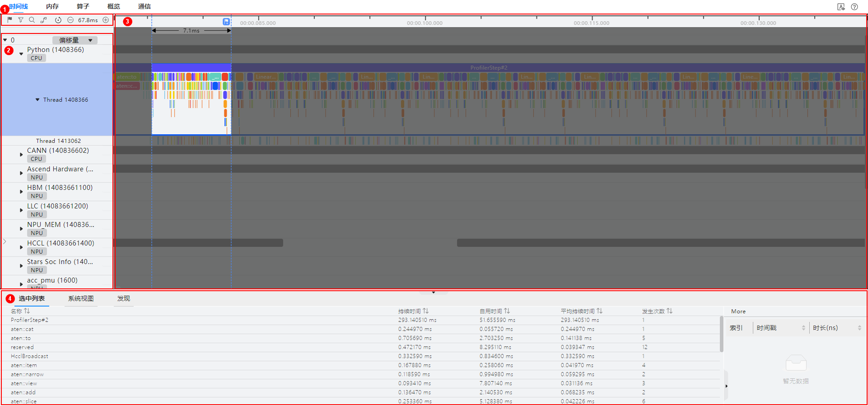This screenshot has height=406, width=868.
Task: Zoom out using the minus circle icon
Action: [x=70, y=20]
